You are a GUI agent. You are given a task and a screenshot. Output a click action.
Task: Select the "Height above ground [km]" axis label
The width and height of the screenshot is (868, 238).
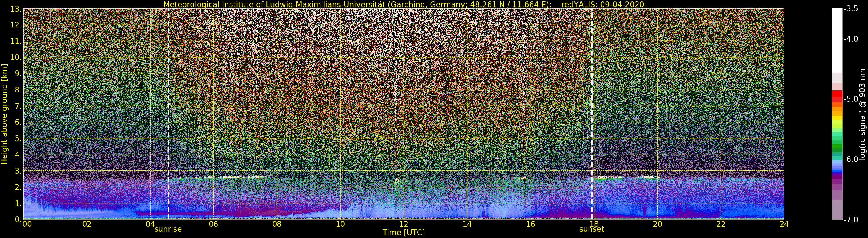click(4, 114)
